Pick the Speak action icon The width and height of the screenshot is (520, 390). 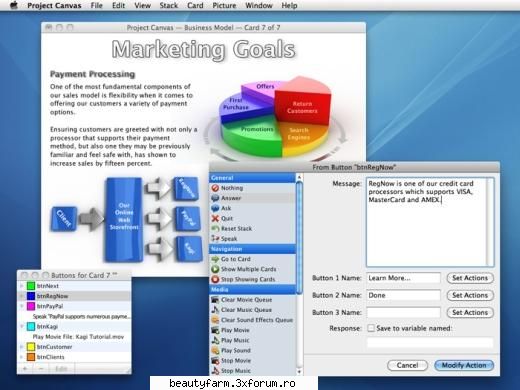tap(215, 239)
